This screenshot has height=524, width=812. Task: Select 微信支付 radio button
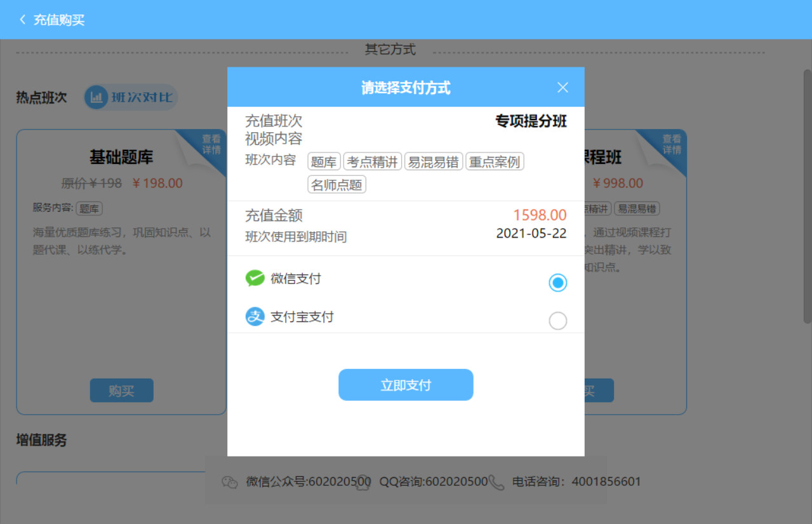point(557,283)
